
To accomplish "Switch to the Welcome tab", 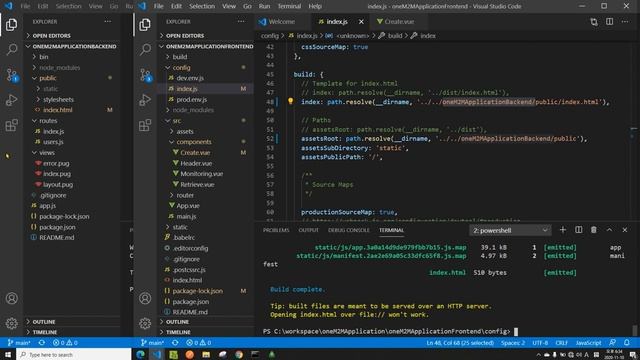I will (x=282, y=22).
